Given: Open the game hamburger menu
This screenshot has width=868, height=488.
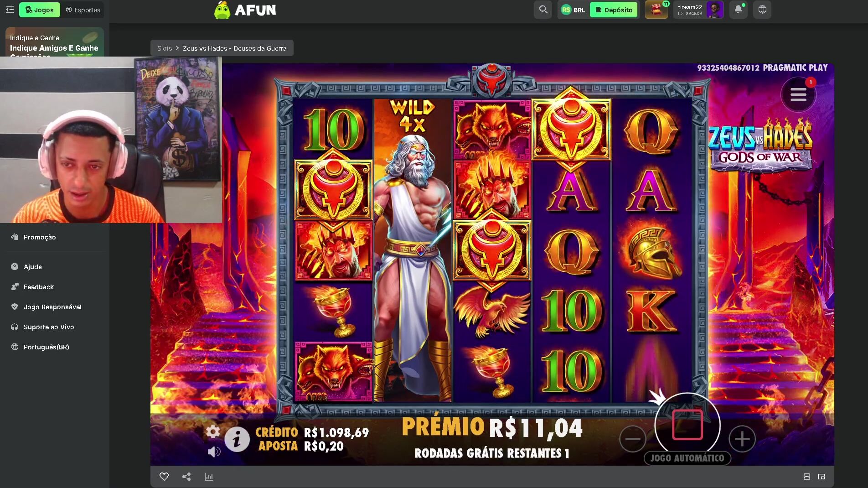Looking at the screenshot, I should pyautogui.click(x=798, y=95).
